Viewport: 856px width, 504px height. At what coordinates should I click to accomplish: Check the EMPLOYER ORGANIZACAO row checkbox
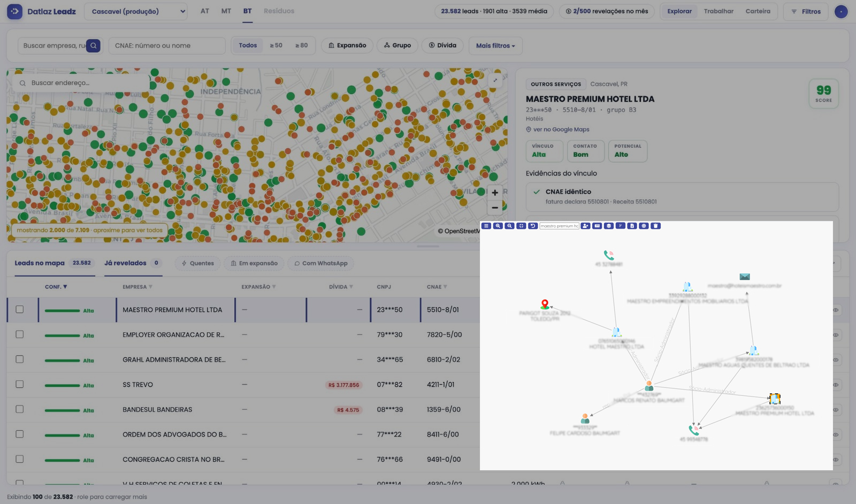coord(20,334)
